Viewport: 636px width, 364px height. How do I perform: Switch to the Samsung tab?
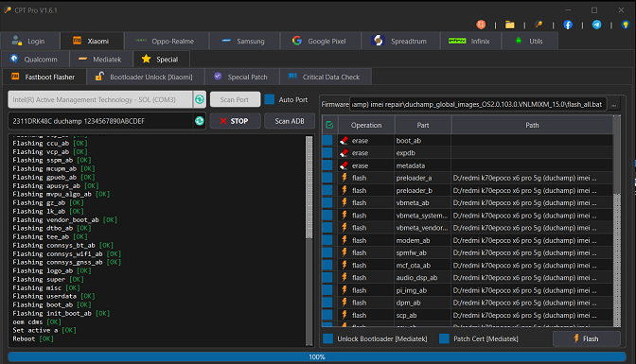[244, 41]
